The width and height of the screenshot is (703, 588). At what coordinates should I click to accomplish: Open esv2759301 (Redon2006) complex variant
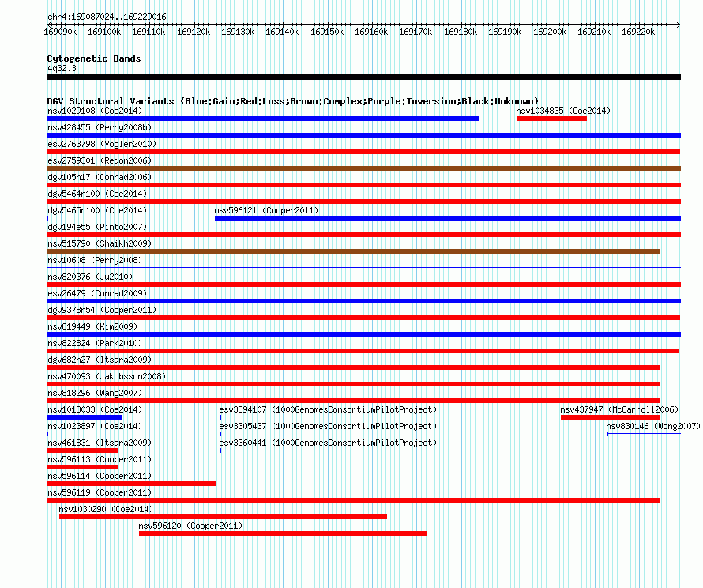(100, 160)
